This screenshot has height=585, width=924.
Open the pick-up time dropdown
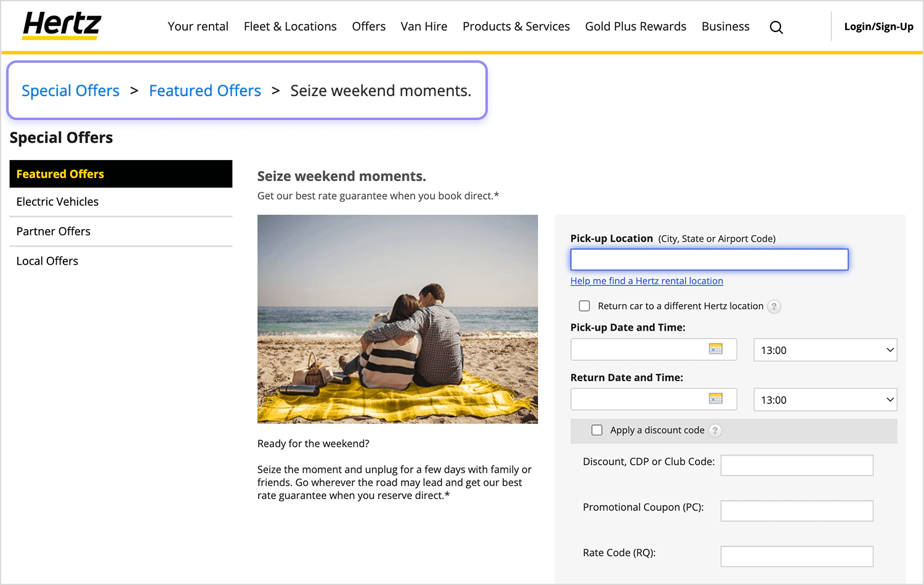825,349
